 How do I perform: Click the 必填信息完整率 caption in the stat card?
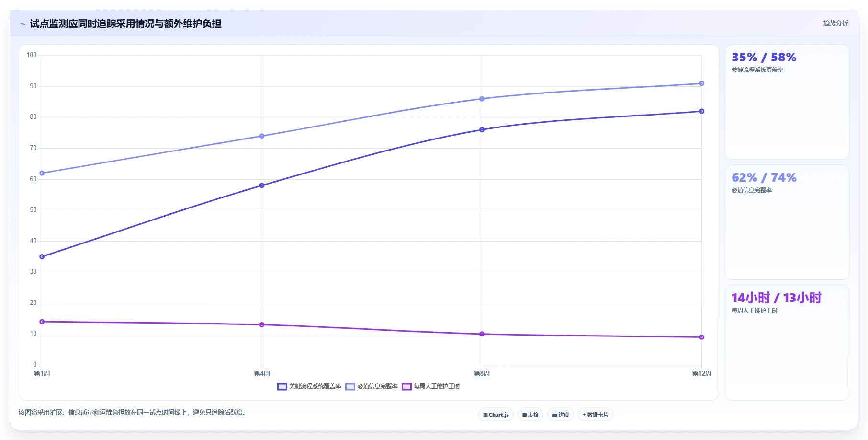(751, 190)
